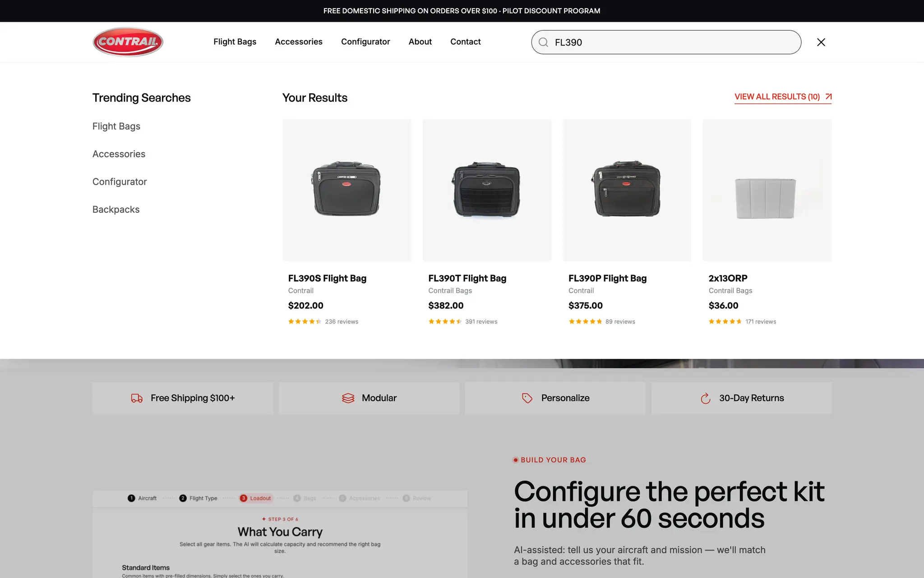The image size is (924, 578).
Task: Click the Personalize label
Action: 565,398
